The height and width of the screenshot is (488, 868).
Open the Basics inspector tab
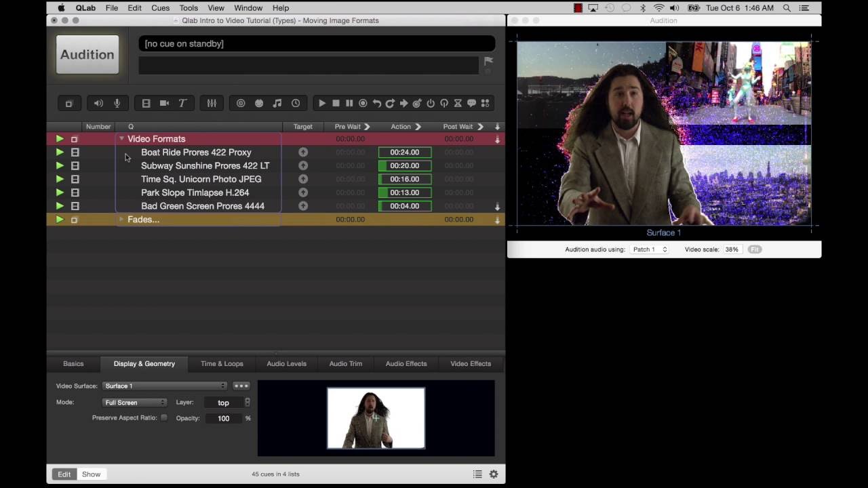[x=73, y=364]
